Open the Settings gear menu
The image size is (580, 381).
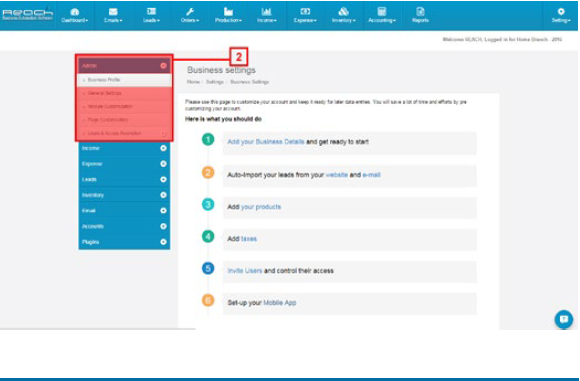point(561,16)
